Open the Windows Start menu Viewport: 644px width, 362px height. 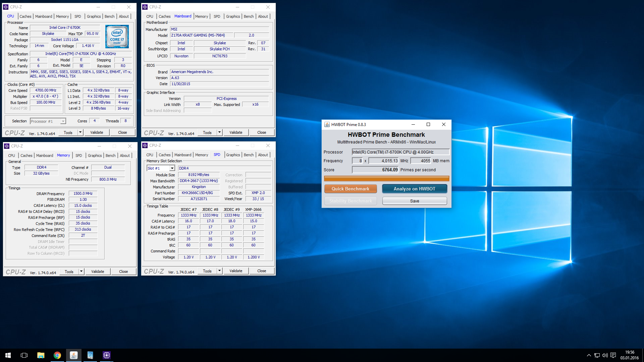pos(8,355)
